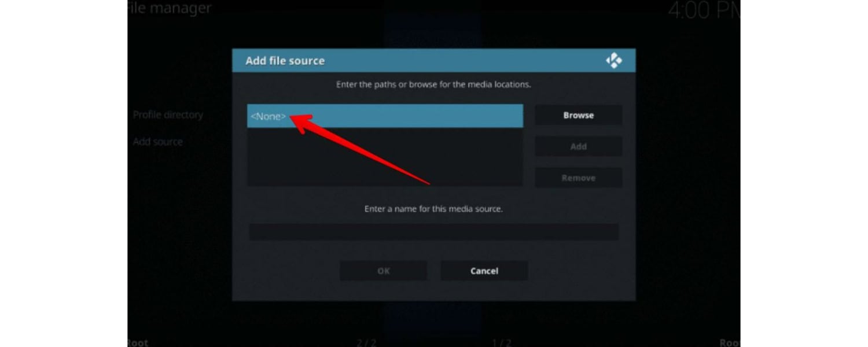The image size is (868, 347).
Task: Click the Root label at bottom right
Action: [730, 342]
